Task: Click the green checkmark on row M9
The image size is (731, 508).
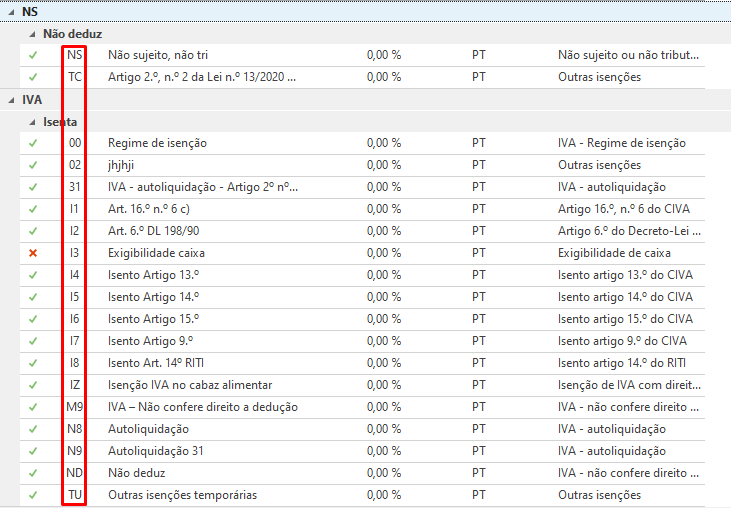Action: 33,407
